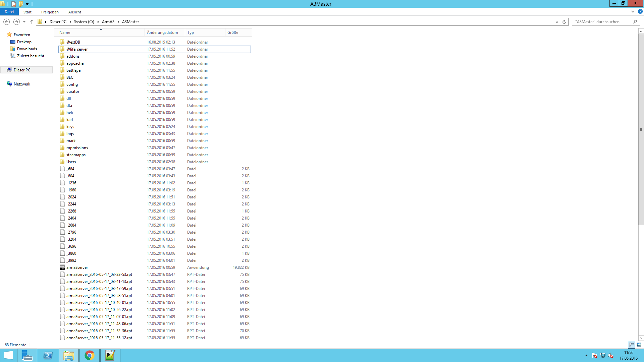
Task: Open the Ansicht ribbon tab
Action: pyautogui.click(x=74, y=12)
